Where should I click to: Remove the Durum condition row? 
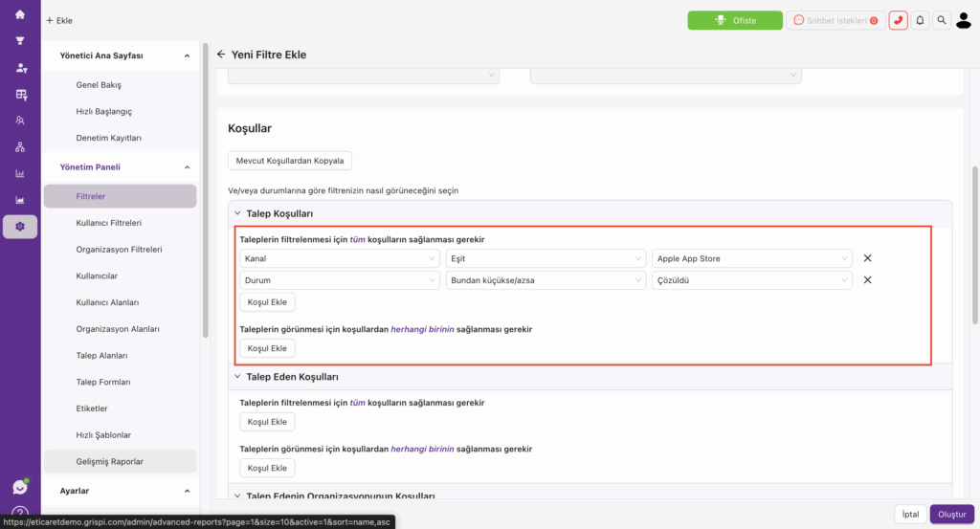(867, 279)
